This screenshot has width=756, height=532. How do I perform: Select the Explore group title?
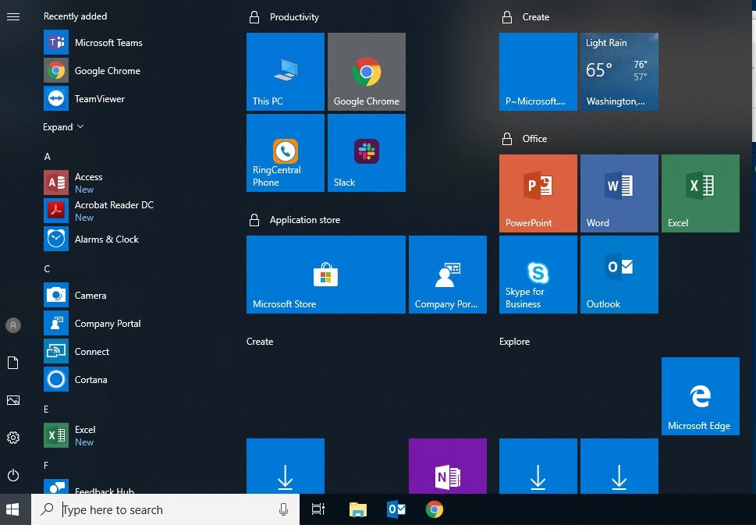click(514, 341)
